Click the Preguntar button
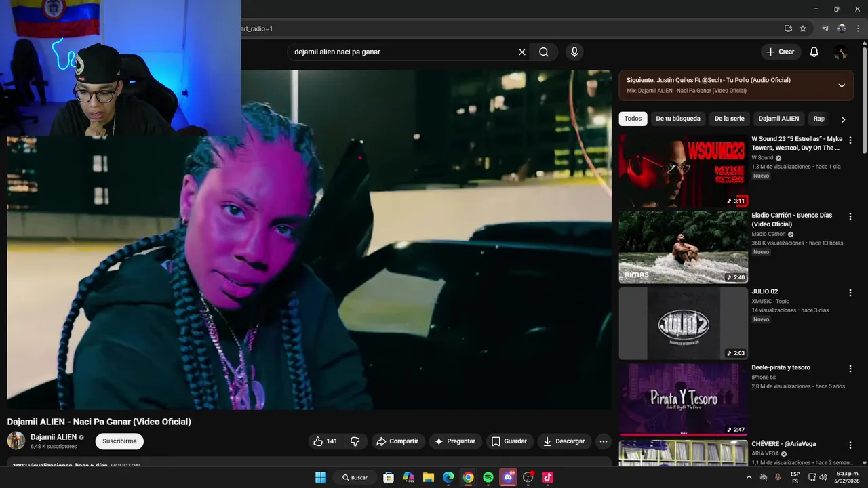Screen dimensions: 868x488 coord(455,441)
